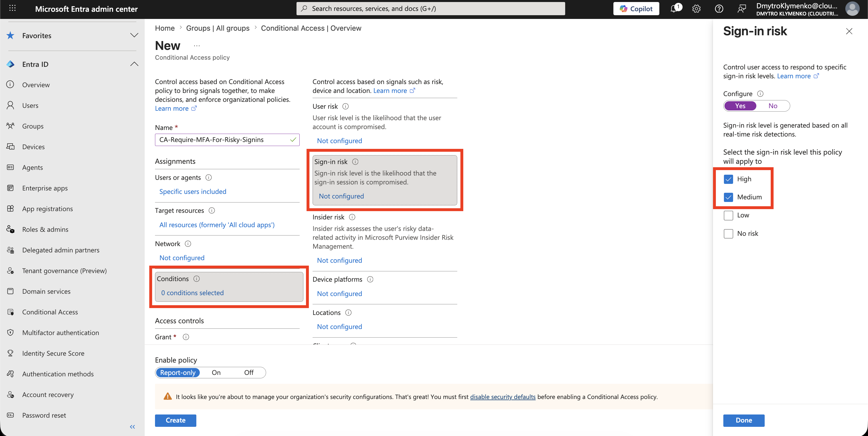Click the disable security defaults link
The height and width of the screenshot is (436, 868).
coord(502,397)
